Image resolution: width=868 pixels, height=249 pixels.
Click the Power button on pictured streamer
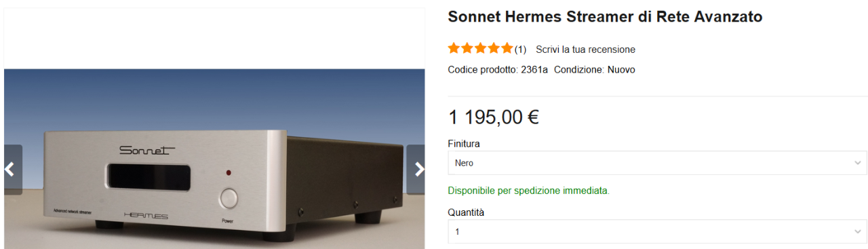click(229, 199)
